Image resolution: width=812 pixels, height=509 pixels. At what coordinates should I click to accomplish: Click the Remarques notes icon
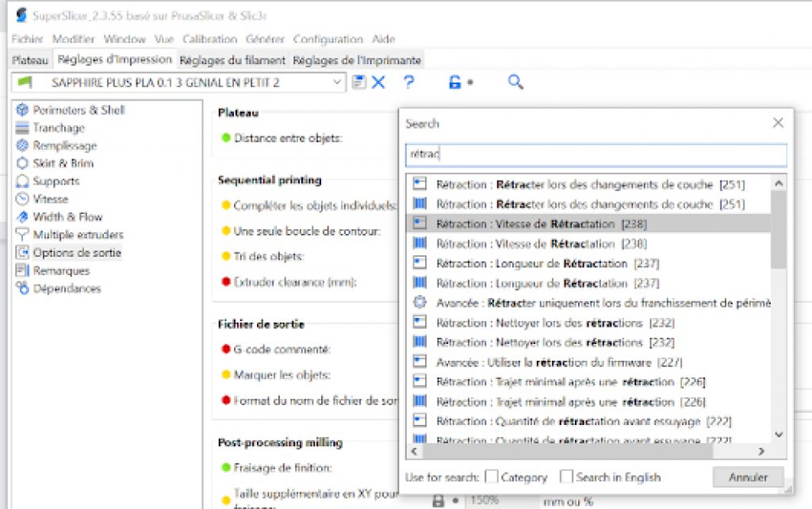(22, 270)
